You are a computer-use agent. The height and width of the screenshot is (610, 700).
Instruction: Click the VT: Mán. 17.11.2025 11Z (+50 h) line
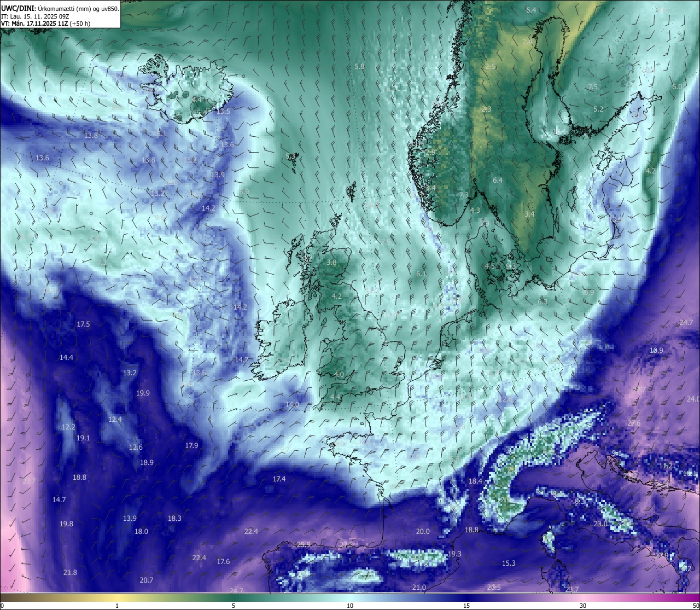pyautogui.click(x=46, y=24)
